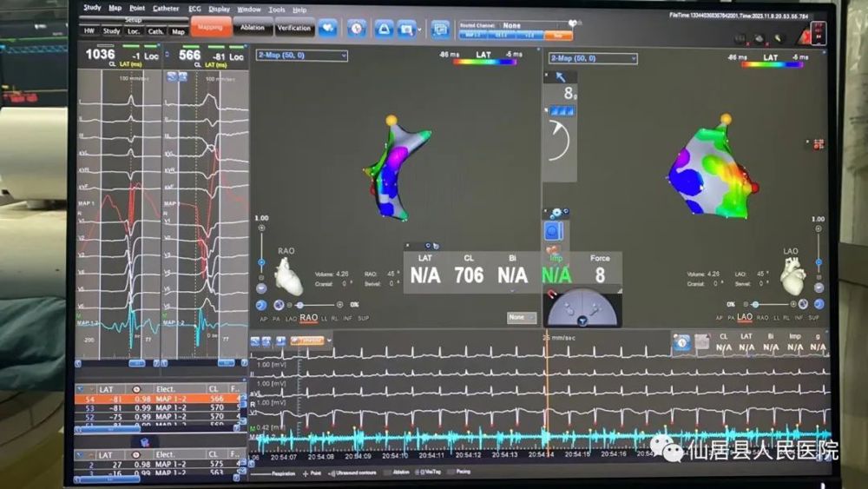Image resolution: width=868 pixels, height=489 pixels.
Task: Adjust the left map transparency slider
Action: coord(314,305)
